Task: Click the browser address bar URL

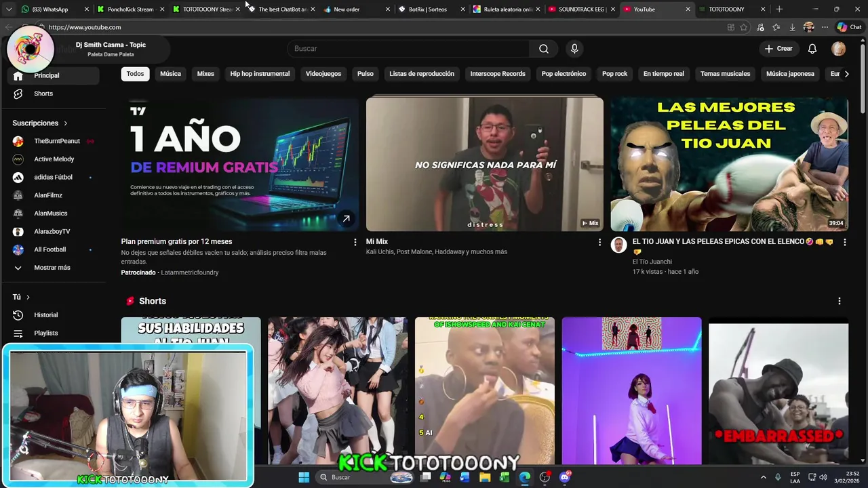Action: click(x=85, y=27)
